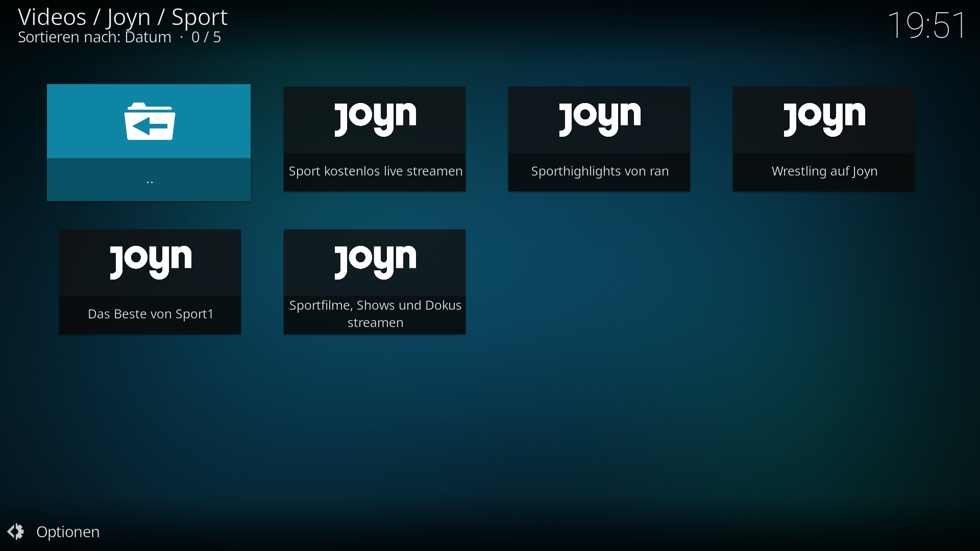Open Joyn logo above Sportfilme, Shows und Dokus
The image size is (980, 551).
[375, 262]
